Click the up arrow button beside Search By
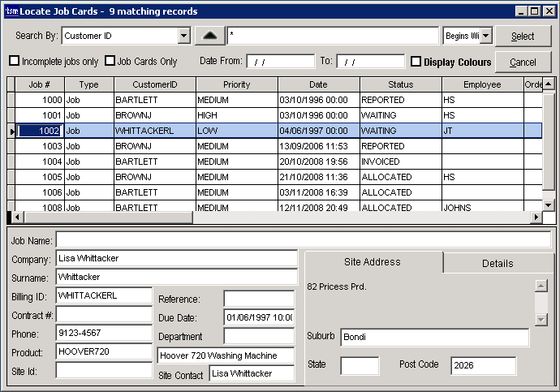The image size is (560, 392). (209, 36)
